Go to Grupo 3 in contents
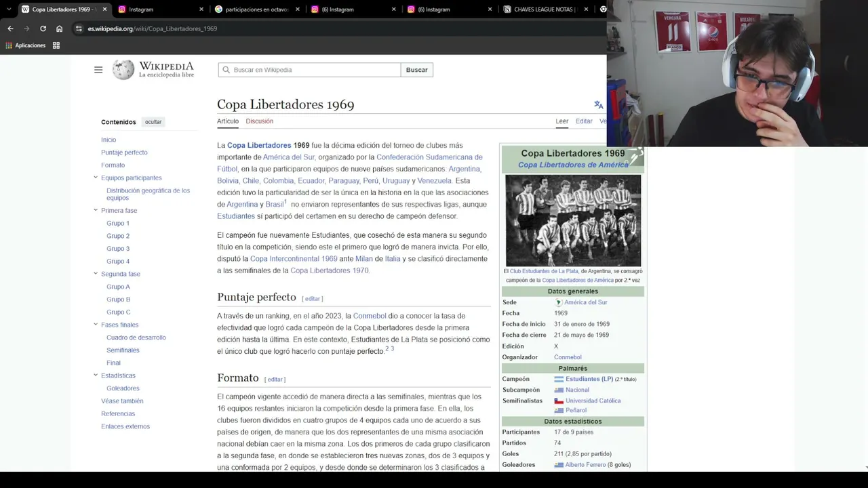 pyautogui.click(x=118, y=249)
